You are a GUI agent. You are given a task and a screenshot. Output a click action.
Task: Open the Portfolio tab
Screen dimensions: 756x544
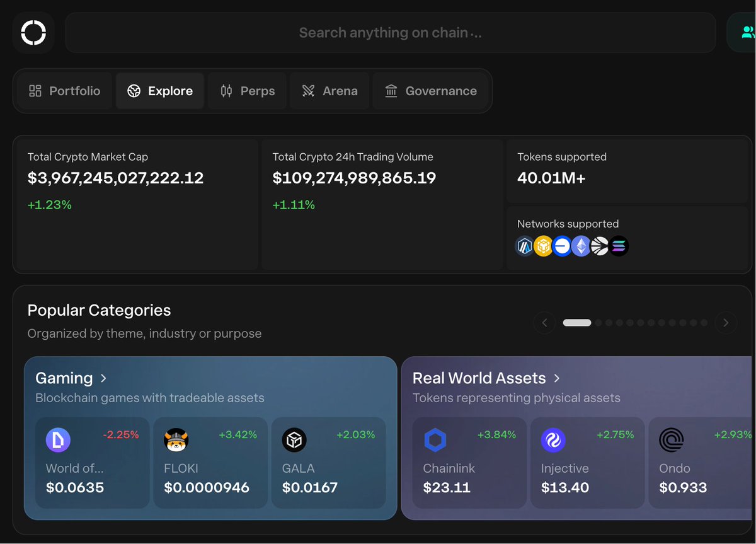pyautogui.click(x=64, y=91)
